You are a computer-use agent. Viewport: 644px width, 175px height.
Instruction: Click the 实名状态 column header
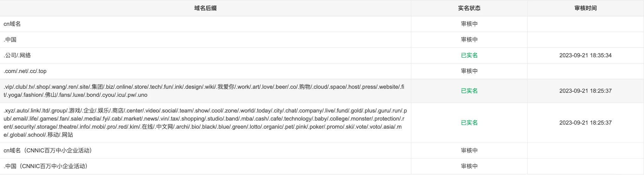tap(469, 8)
